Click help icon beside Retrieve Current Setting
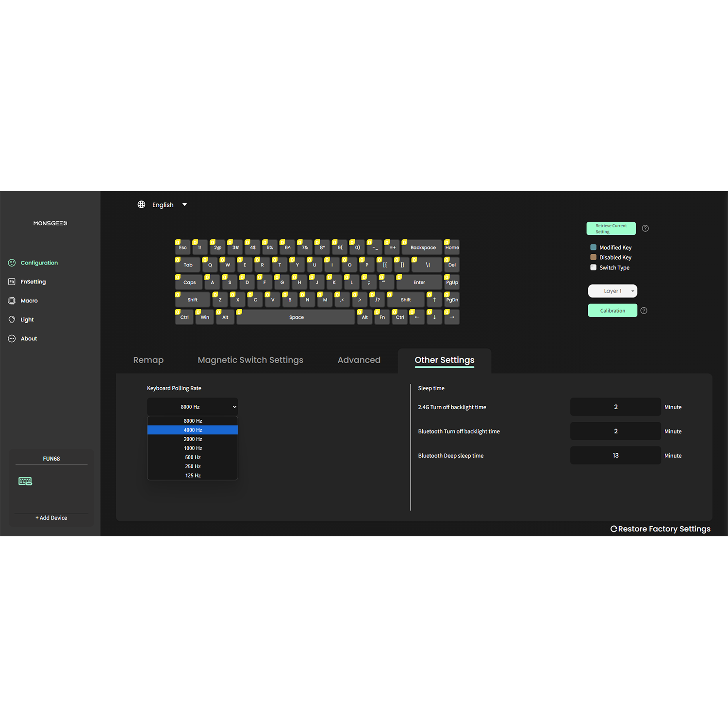The width and height of the screenshot is (728, 728). coord(645,228)
